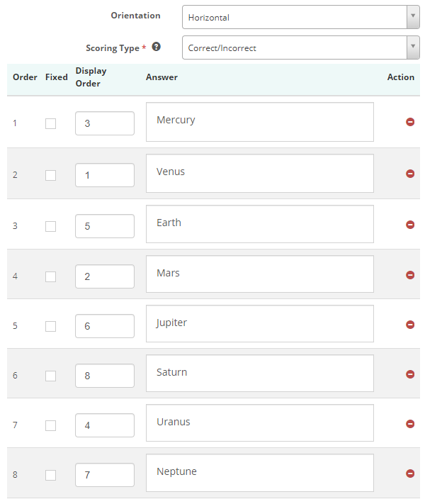Image resolution: width=425 pixels, height=504 pixels.
Task: Toggle the Fixed checkbox for Jupiter
Action: point(50,326)
